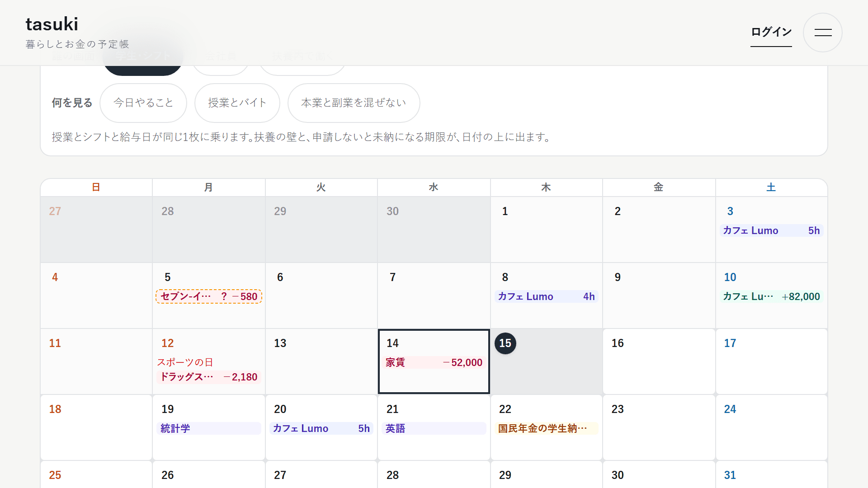Select the day cell for the 16th
868x488 pixels.
coord(659,361)
